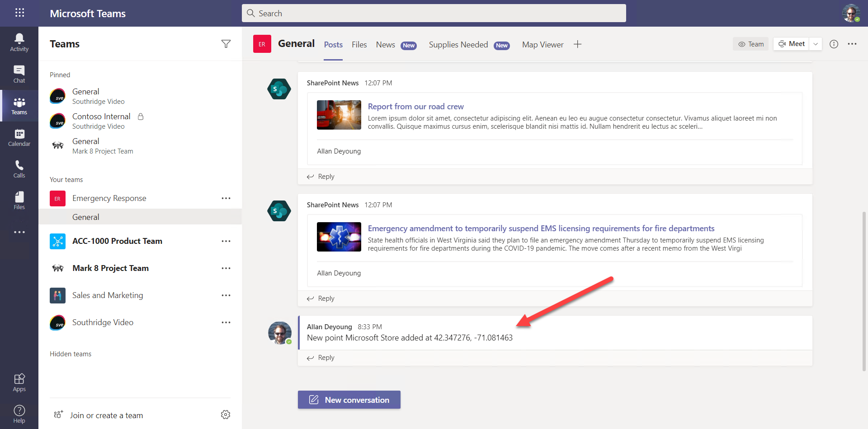Viewport: 868px width, 429px height.
Task: Open pinned Contoso Internal channel
Action: 140,121
